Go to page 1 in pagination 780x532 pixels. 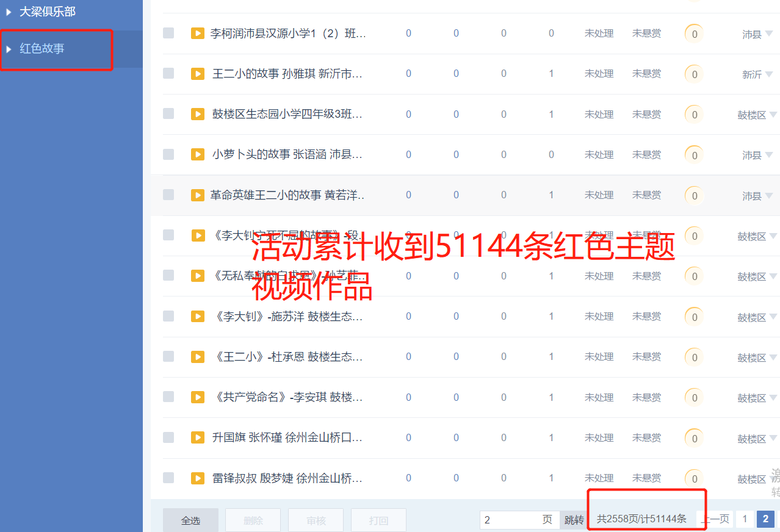pyautogui.click(x=744, y=519)
